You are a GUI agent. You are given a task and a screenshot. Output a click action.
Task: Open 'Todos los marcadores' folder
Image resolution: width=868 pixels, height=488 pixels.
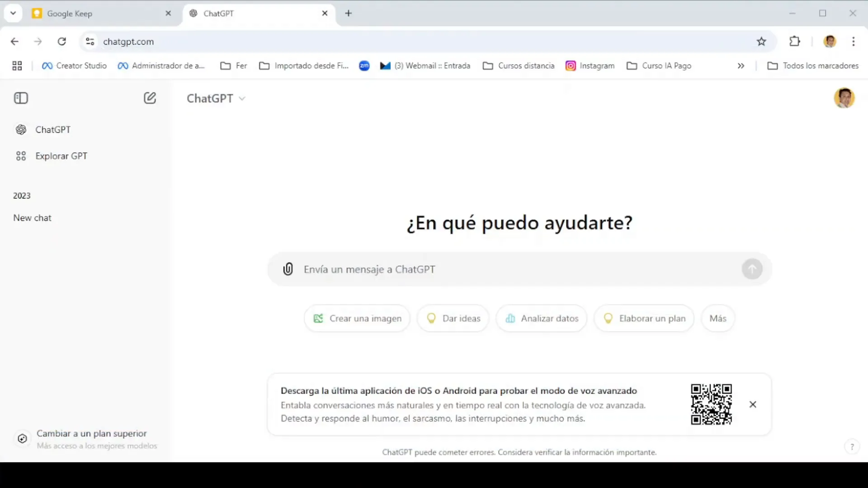click(813, 66)
